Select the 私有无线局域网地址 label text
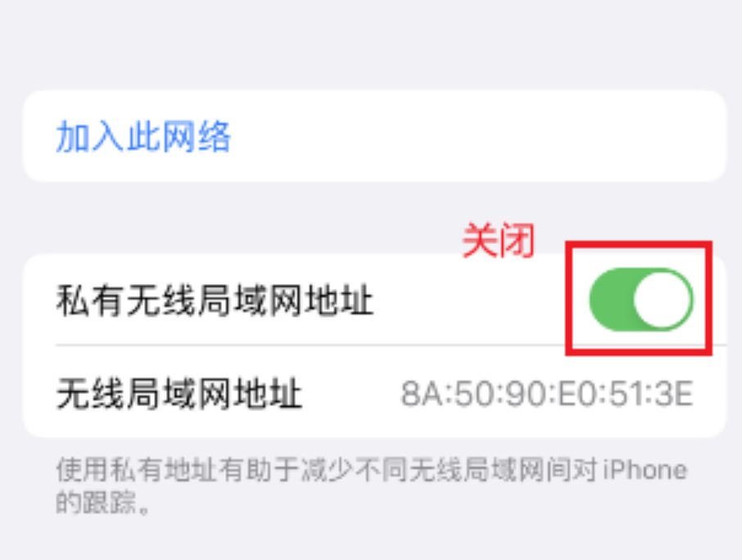742x560 pixels. pyautogui.click(x=215, y=300)
